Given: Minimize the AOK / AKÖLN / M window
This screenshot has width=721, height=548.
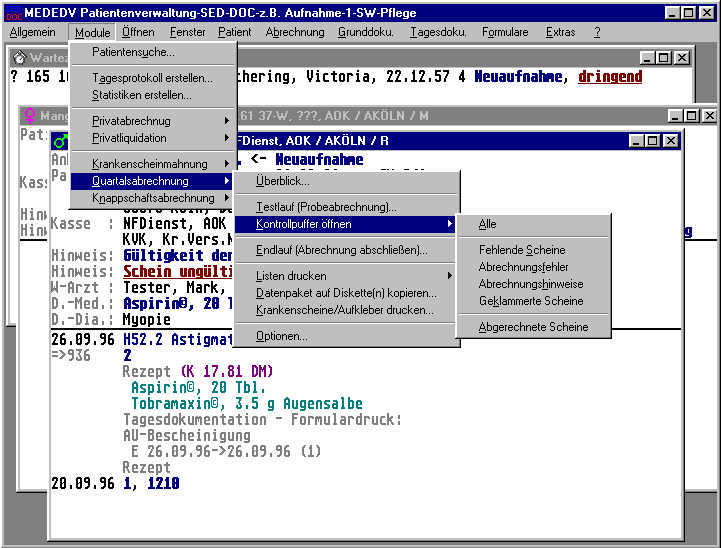Looking at the screenshot, I should (675, 116).
